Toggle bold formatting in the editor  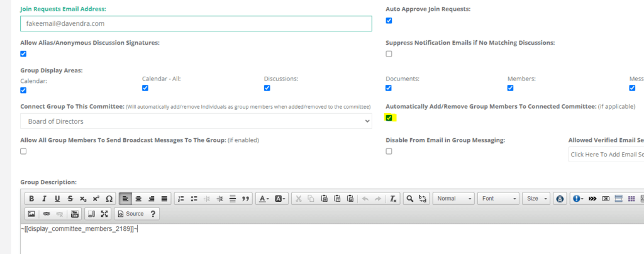31,199
